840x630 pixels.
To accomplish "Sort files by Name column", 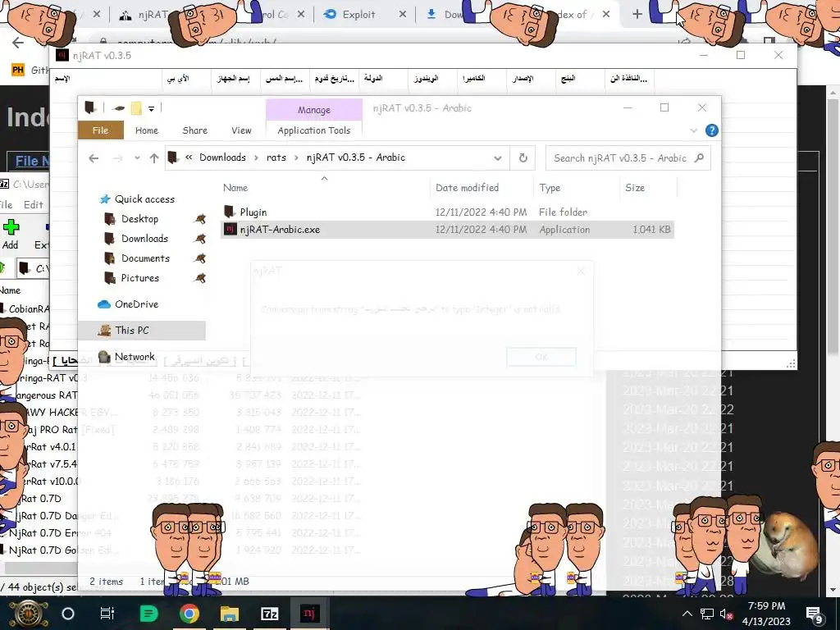I will pyautogui.click(x=235, y=188).
